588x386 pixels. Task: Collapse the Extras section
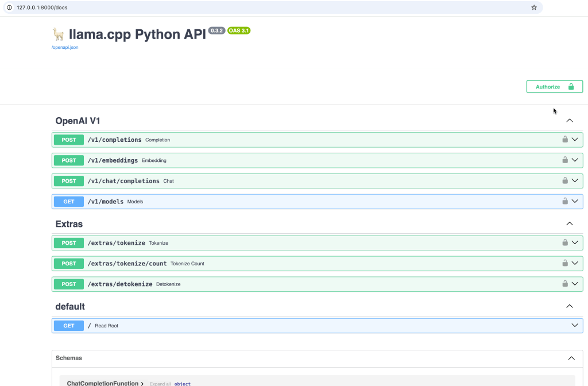click(x=570, y=224)
